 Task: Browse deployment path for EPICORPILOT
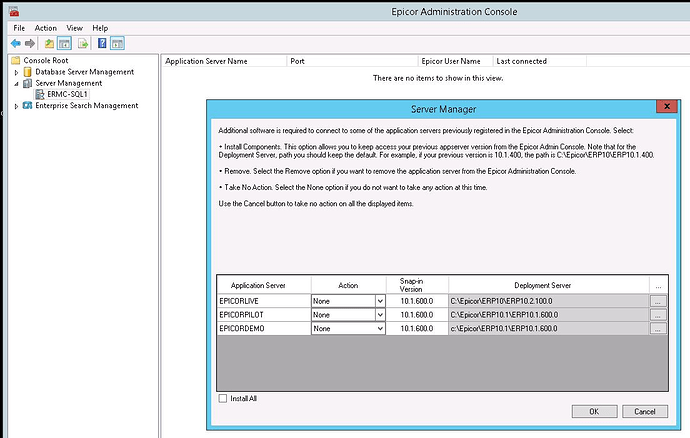[658, 315]
